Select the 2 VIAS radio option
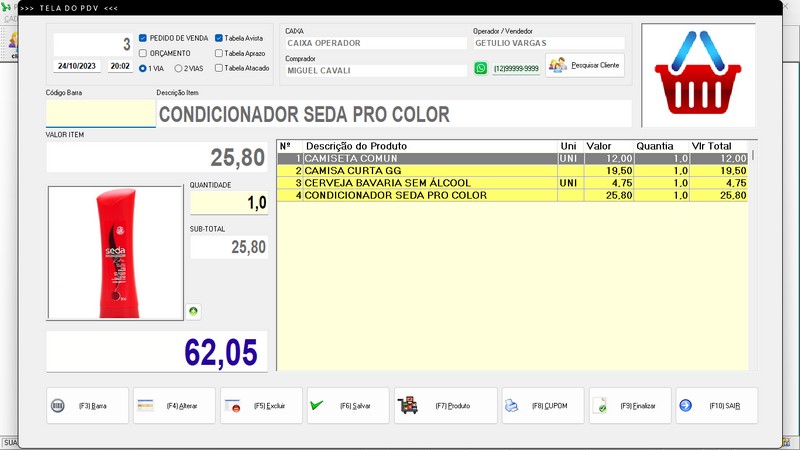This screenshot has height=450, width=800. 179,68
